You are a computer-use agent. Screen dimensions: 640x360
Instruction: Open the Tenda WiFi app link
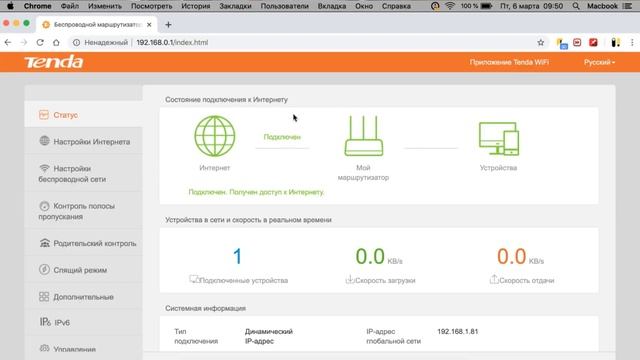pyautogui.click(x=509, y=62)
